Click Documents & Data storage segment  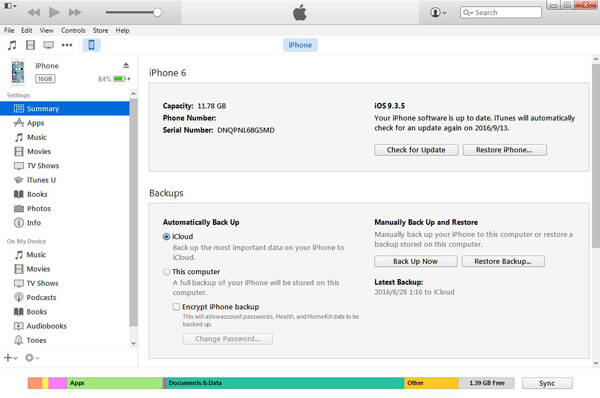pos(285,383)
